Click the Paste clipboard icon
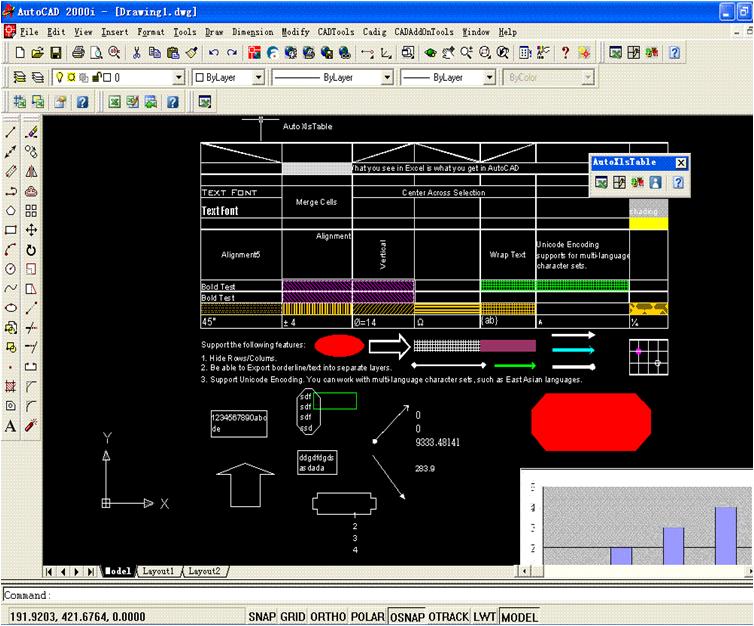 coord(173,52)
